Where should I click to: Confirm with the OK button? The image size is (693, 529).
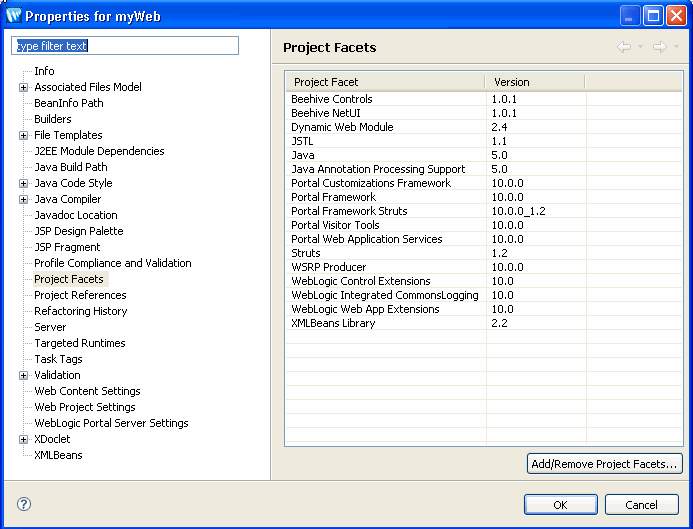coord(560,504)
